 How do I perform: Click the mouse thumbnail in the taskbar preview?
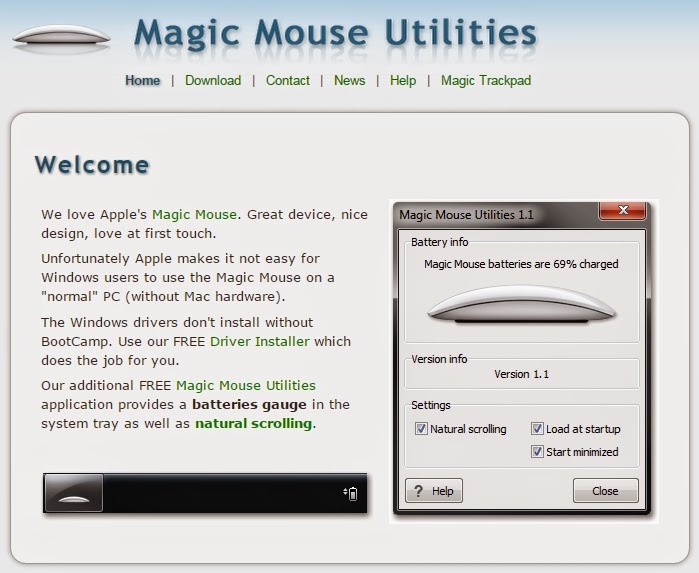click(x=74, y=493)
